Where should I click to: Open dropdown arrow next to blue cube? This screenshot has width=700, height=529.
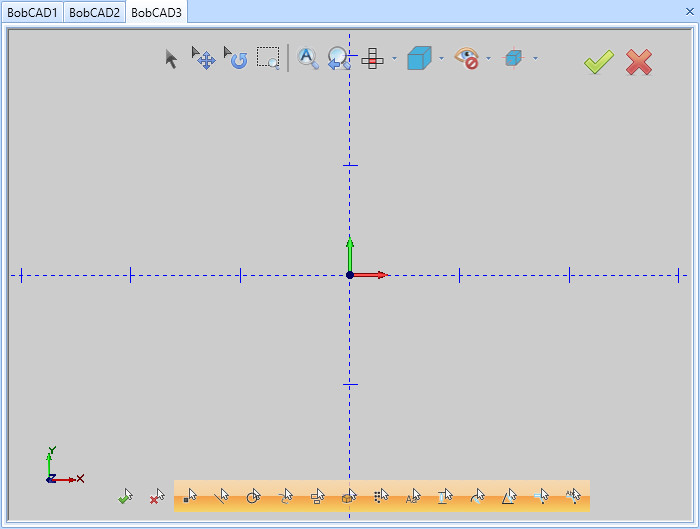[441, 59]
